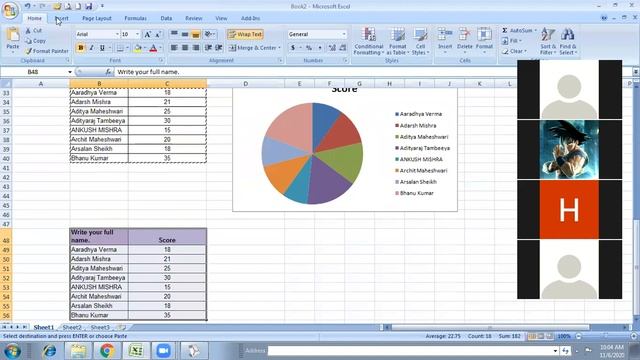Toggle Bold formatting
Image resolution: width=640 pixels, height=360 pixels.
click(x=80, y=48)
